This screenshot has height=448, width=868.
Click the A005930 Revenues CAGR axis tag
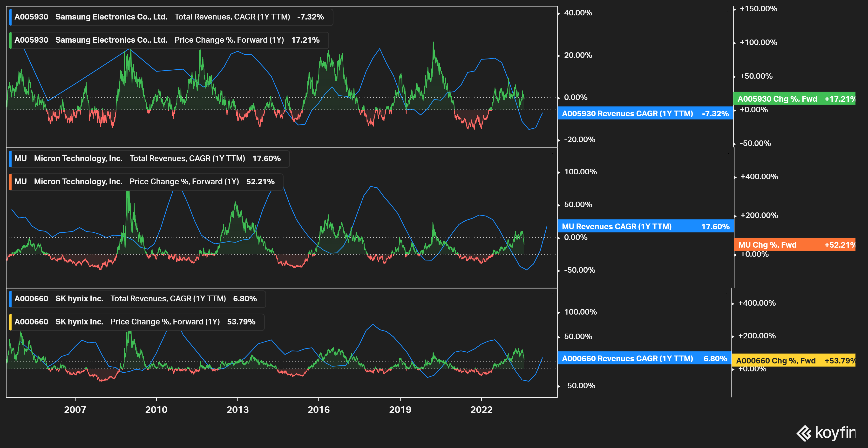click(x=645, y=113)
